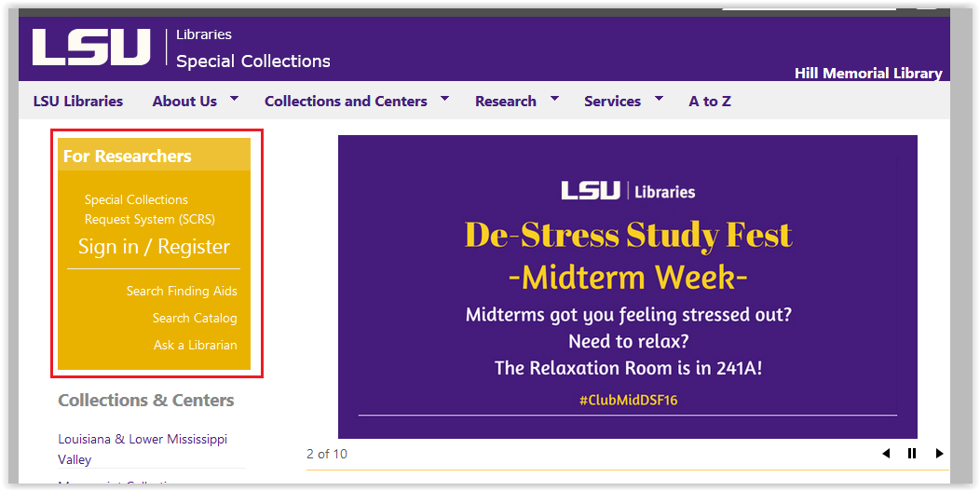Go to the previous slide arrow
The image size is (980, 491).
tap(886, 454)
